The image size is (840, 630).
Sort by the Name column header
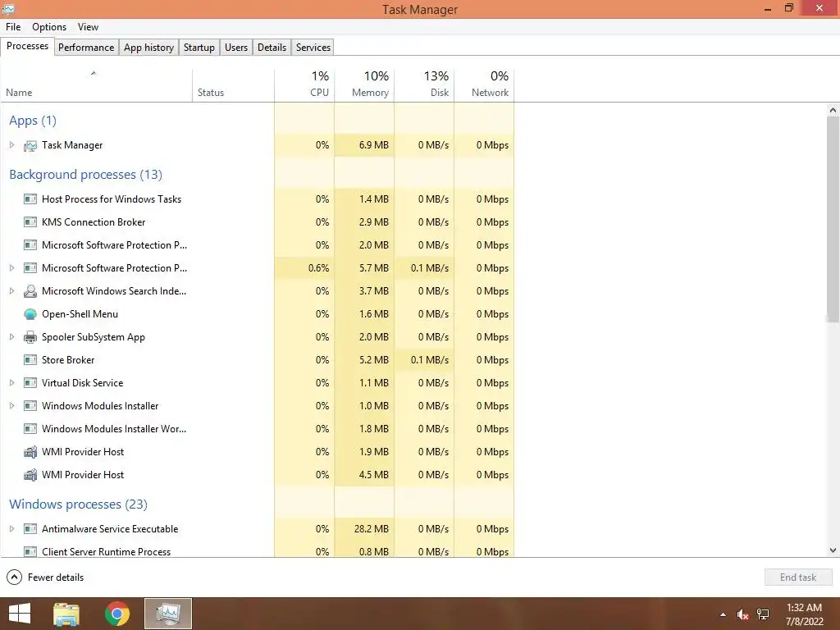[x=97, y=85]
